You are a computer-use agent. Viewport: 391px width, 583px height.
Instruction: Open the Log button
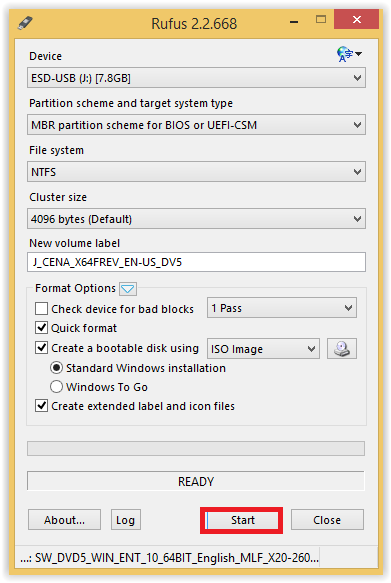point(126,519)
